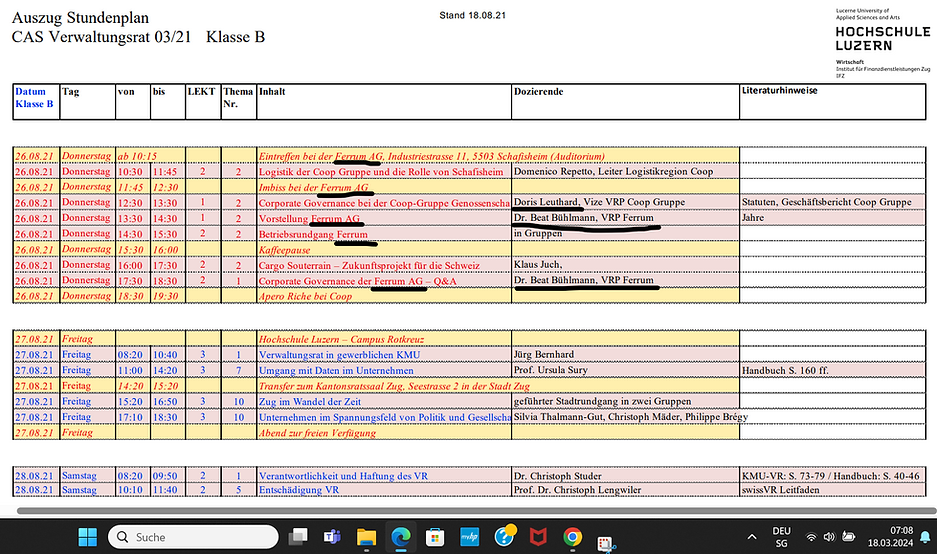Viewport: 937px width, 554px height.
Task: Click the 'Thema Nr.' column header
Action: click(239, 102)
